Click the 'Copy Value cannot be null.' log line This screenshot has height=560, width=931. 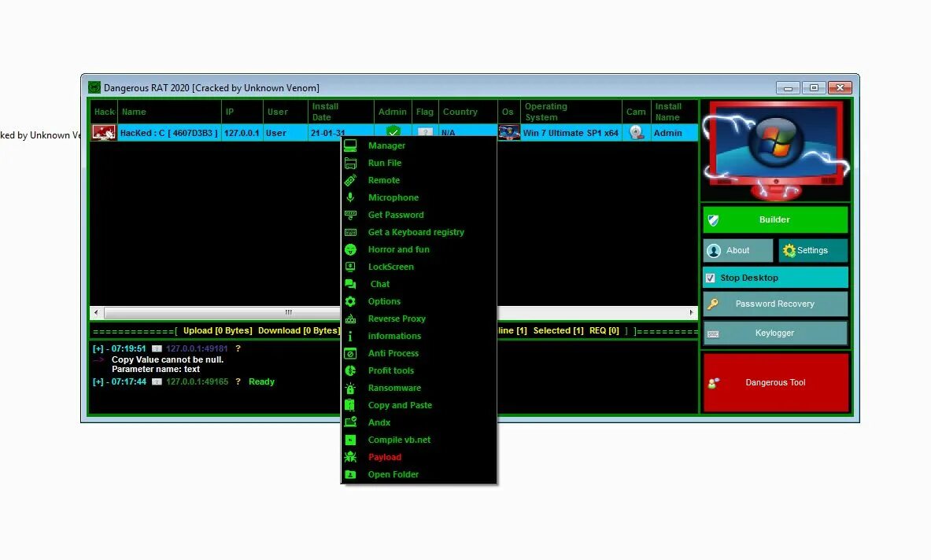tap(168, 359)
